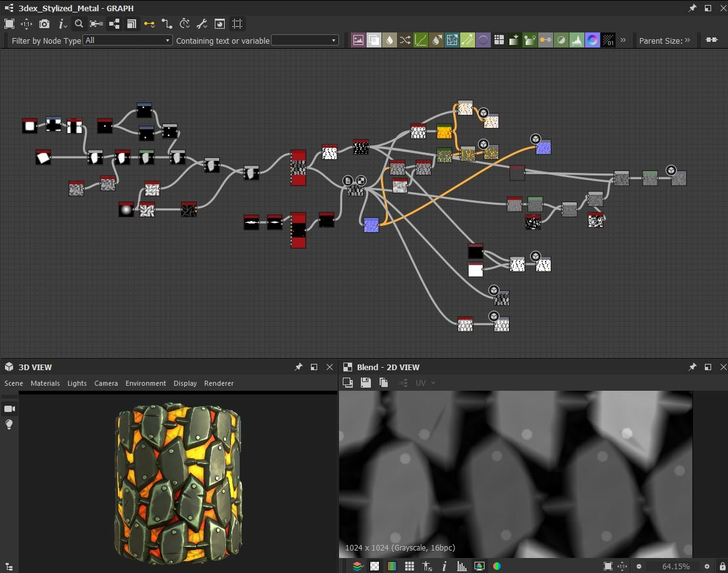This screenshot has width=728, height=573.
Task: Open the Environment menu in the 3D view
Action: 145,383
